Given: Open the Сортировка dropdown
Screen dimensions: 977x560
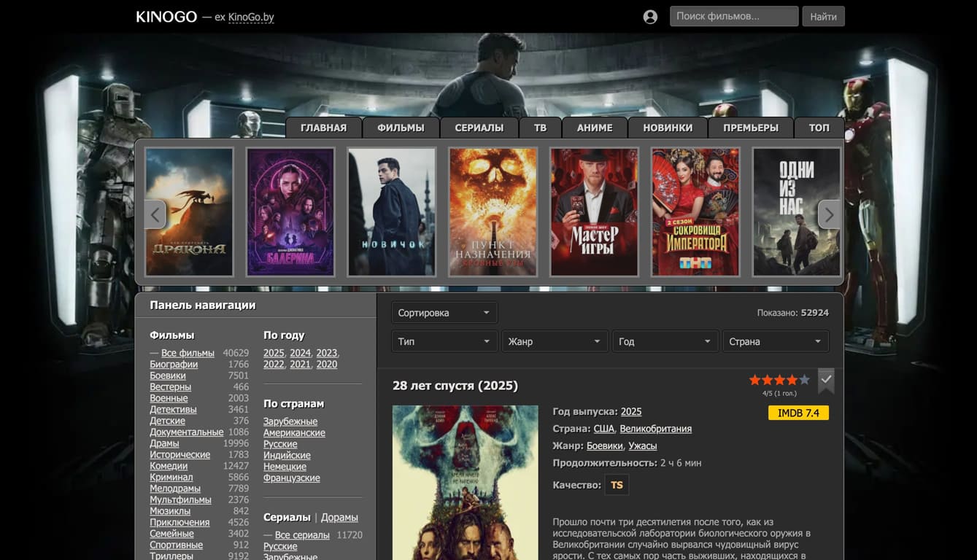Looking at the screenshot, I should click(444, 313).
